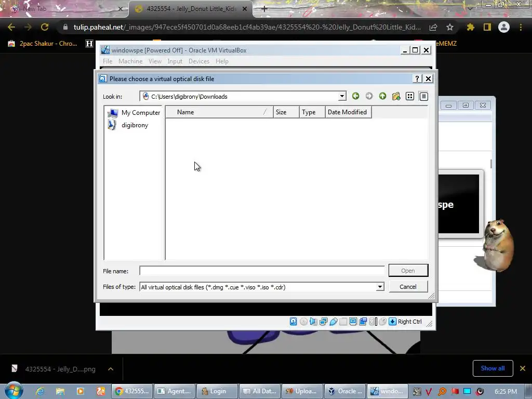Switch file dialog to list view
This screenshot has height=399, width=532.
(x=410, y=96)
